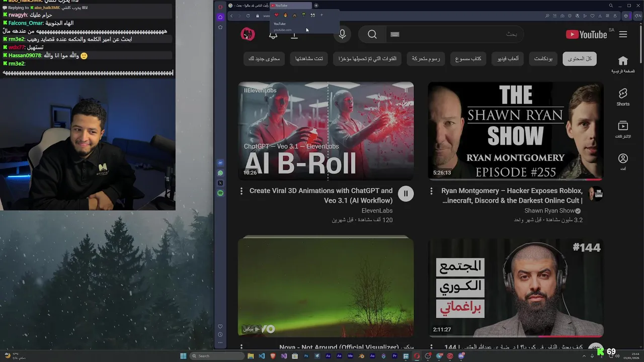The width and height of the screenshot is (644, 362).
Task: Open Messenger in the Opera sidebar
Action: coord(220,163)
